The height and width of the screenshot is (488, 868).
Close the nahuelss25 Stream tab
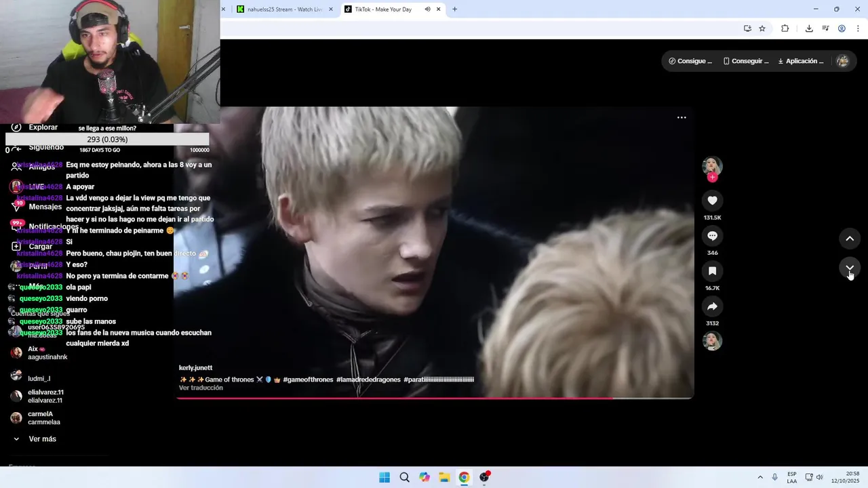pyautogui.click(x=331, y=9)
